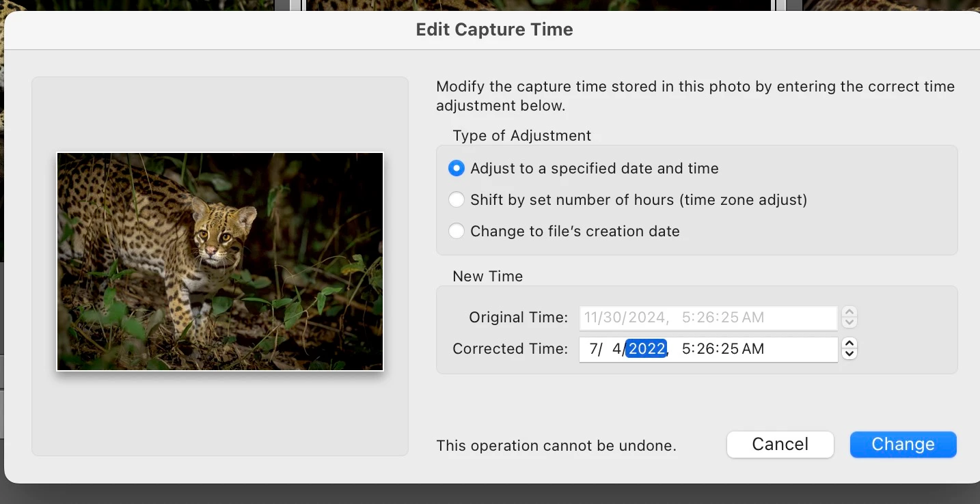Screen dimensions: 980x504
Task: Click highlighted year 2022 in Corrected Time
Action: (x=646, y=349)
